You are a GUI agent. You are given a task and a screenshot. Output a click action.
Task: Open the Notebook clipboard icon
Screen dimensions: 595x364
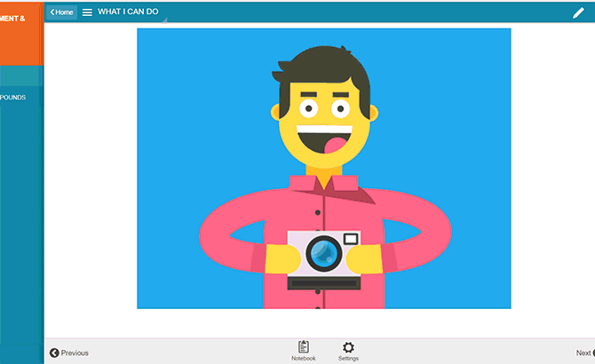point(304,347)
